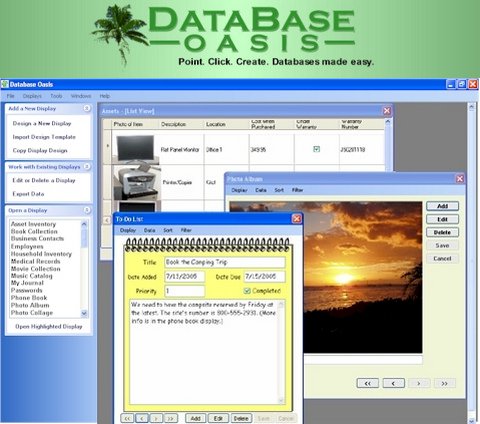Click Open Highlighted Display

click(x=49, y=327)
